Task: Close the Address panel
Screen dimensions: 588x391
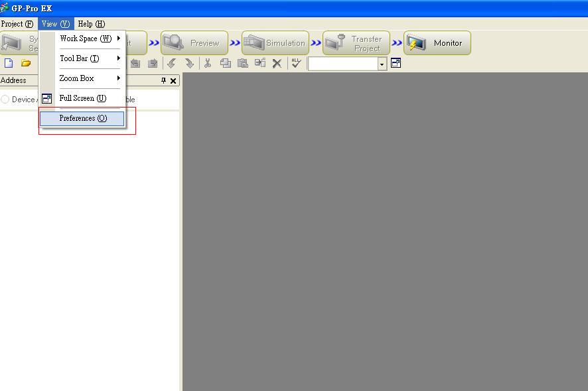Action: click(174, 81)
